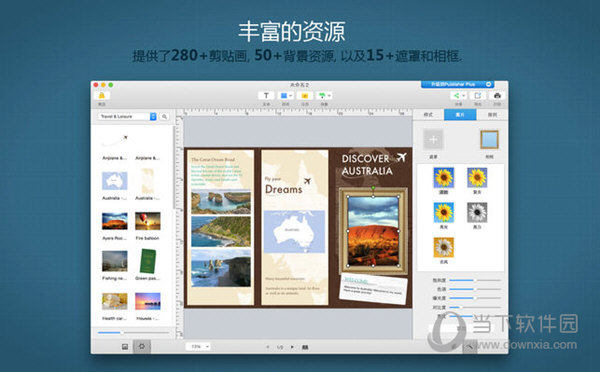Viewport: 600px width, 372px height.
Task: Select the framed Ayers Rock photo
Action: [373, 231]
